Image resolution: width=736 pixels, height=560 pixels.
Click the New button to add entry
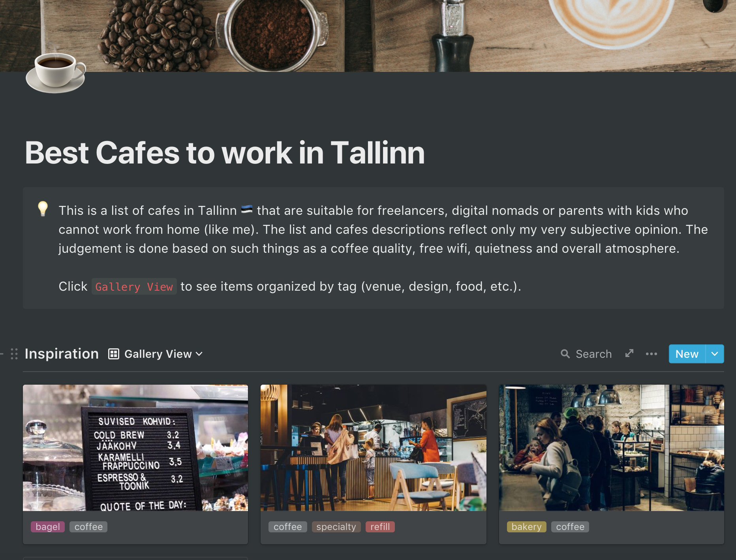pos(687,354)
